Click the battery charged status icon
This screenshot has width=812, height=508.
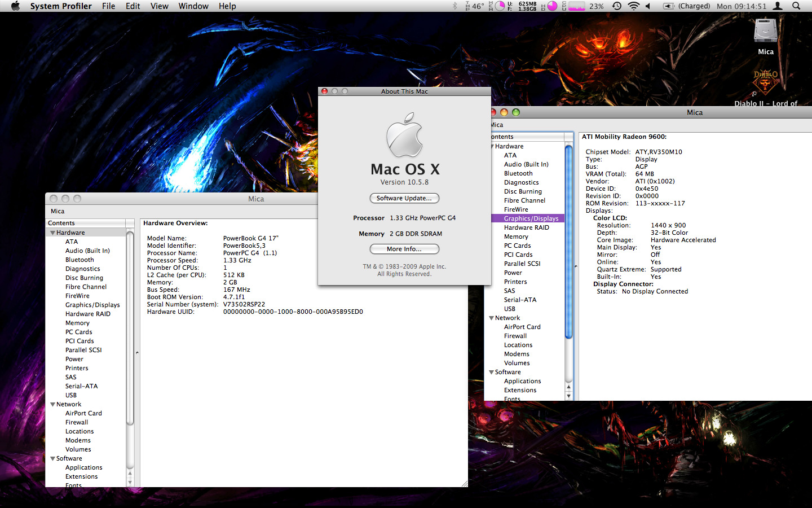coord(669,6)
